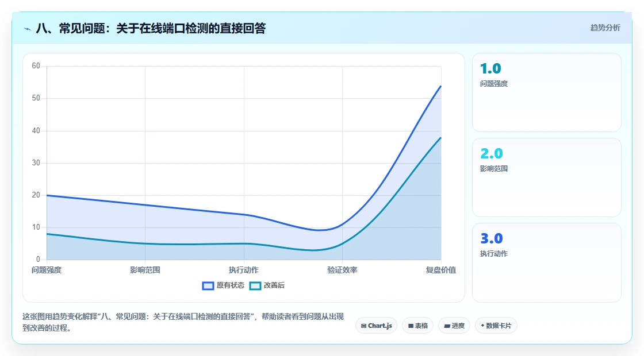Image resolution: width=644 pixels, height=356 pixels.
Task: Click the 进度 tag text
Action: pyautogui.click(x=458, y=326)
